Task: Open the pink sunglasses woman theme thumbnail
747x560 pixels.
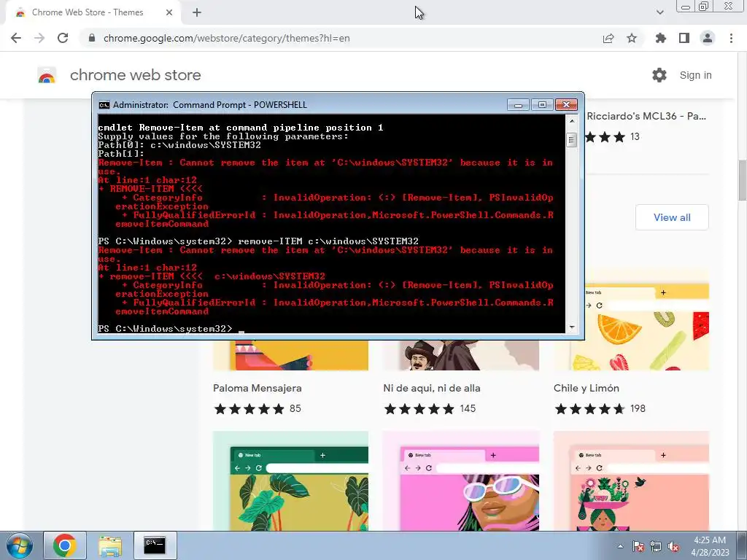Action: click(x=461, y=481)
